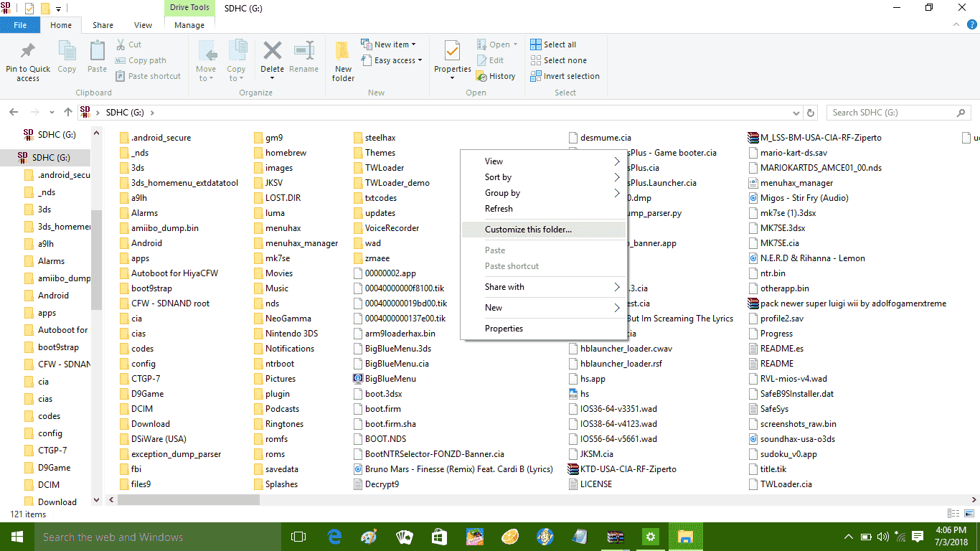Click the Cut scissors icon
The image size is (980, 551).
coord(121,44)
